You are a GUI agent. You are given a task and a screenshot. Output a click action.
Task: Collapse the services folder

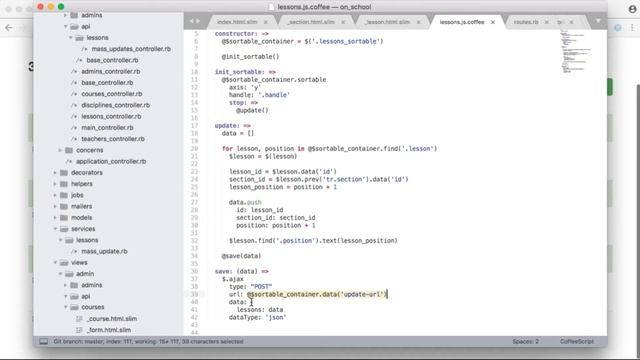point(55,229)
